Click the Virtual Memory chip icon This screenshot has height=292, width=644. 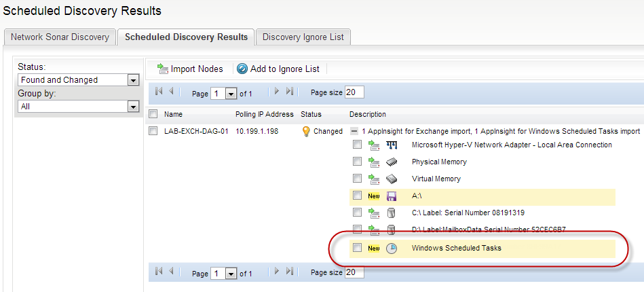392,179
